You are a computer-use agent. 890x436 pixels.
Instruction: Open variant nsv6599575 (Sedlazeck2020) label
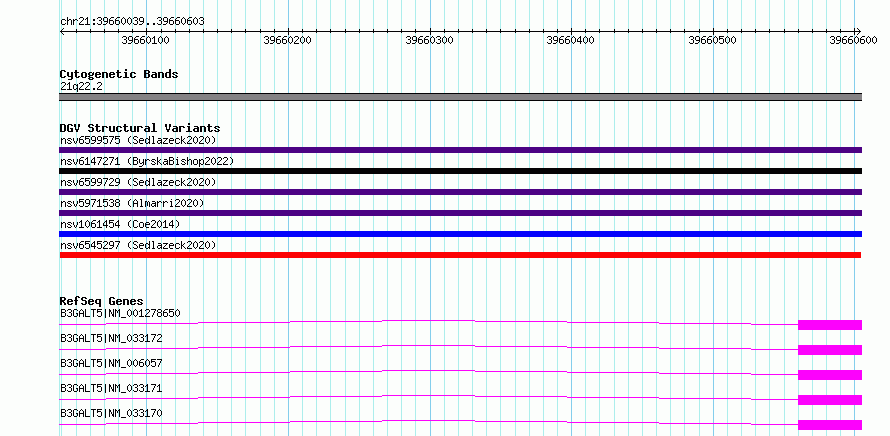click(138, 140)
